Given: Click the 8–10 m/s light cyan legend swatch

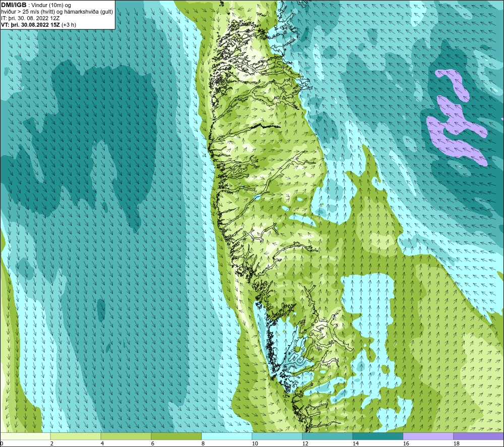Looking at the screenshot, I should (x=227, y=436).
